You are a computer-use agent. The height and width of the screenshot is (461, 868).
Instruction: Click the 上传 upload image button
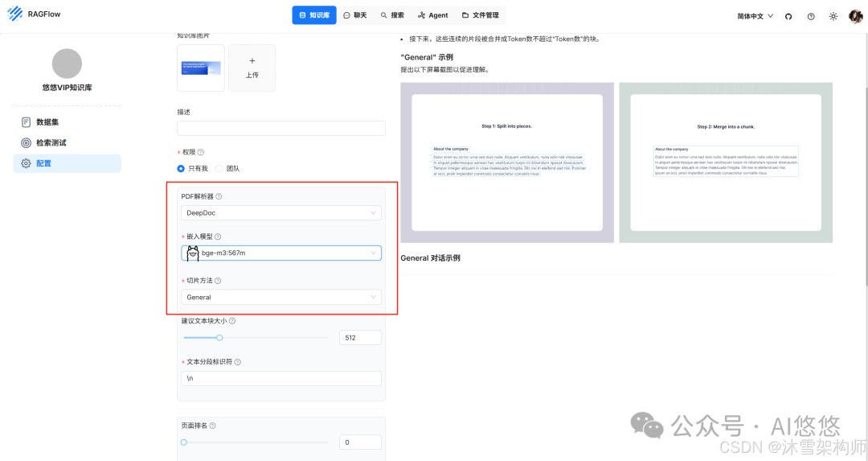pyautogui.click(x=252, y=68)
